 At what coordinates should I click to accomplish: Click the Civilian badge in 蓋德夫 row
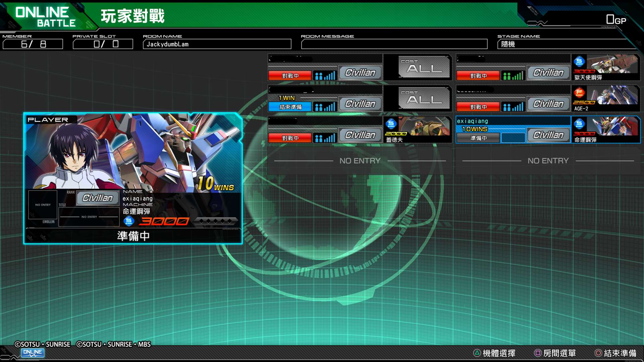(x=360, y=135)
